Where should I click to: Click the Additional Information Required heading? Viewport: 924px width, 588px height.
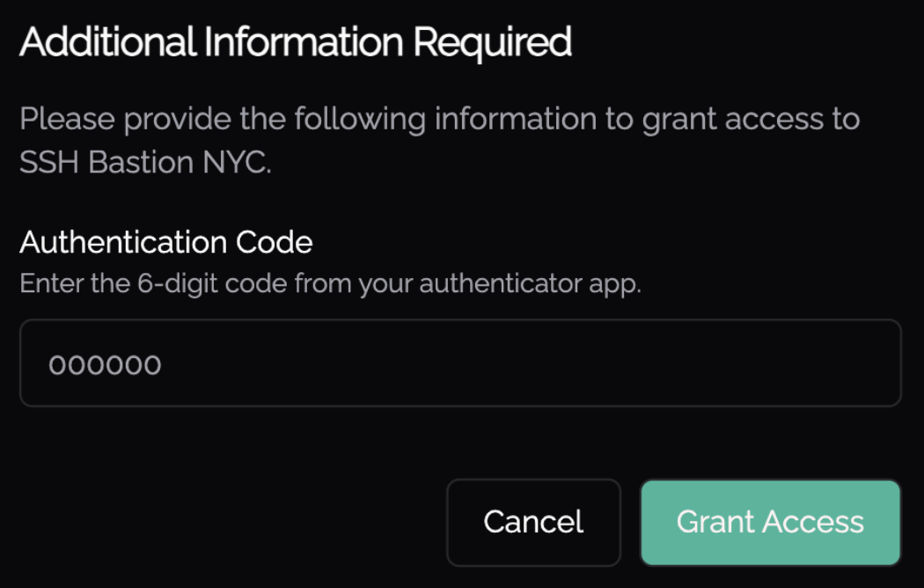click(296, 42)
